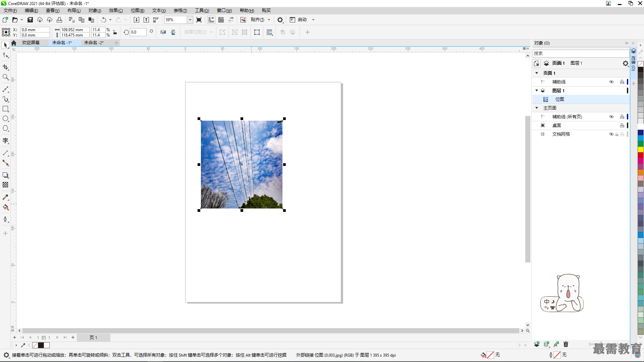
Task: Open the 贴齐 snap dropdown arrow
Action: [x=269, y=20]
